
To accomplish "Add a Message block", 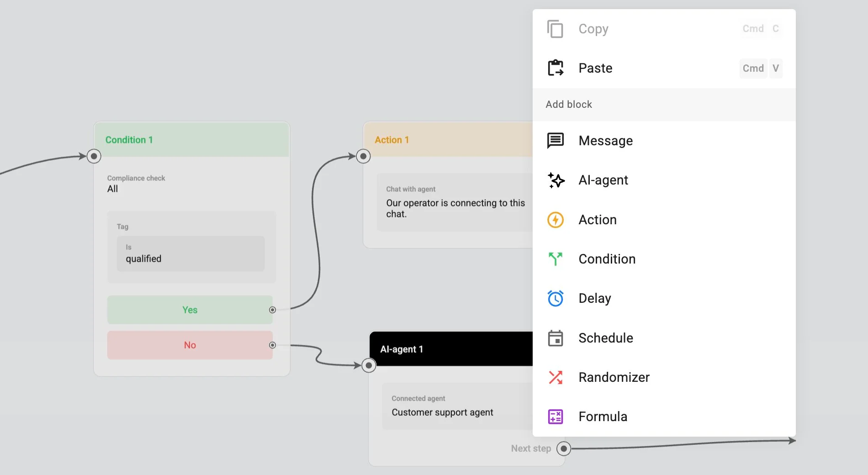I will 664,141.
